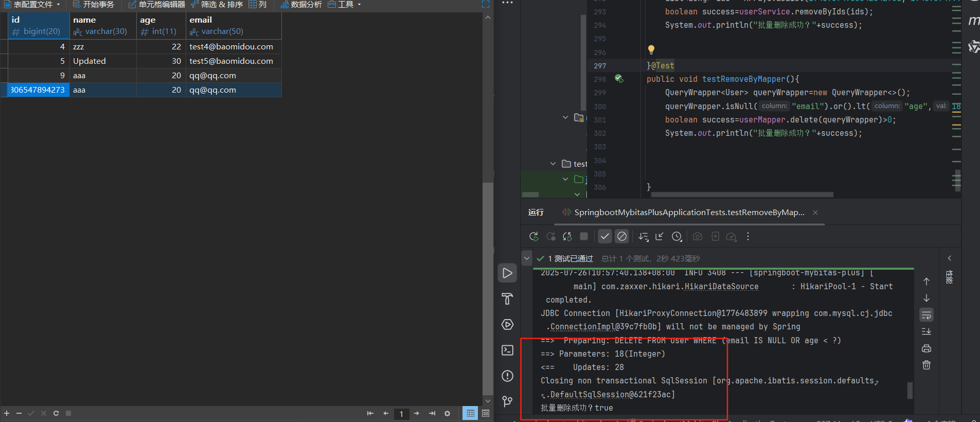
Task: Click the page number field
Action: [401, 414]
